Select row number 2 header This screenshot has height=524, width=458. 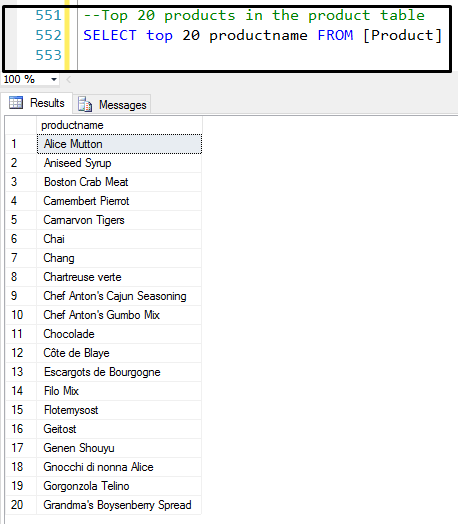(21, 163)
